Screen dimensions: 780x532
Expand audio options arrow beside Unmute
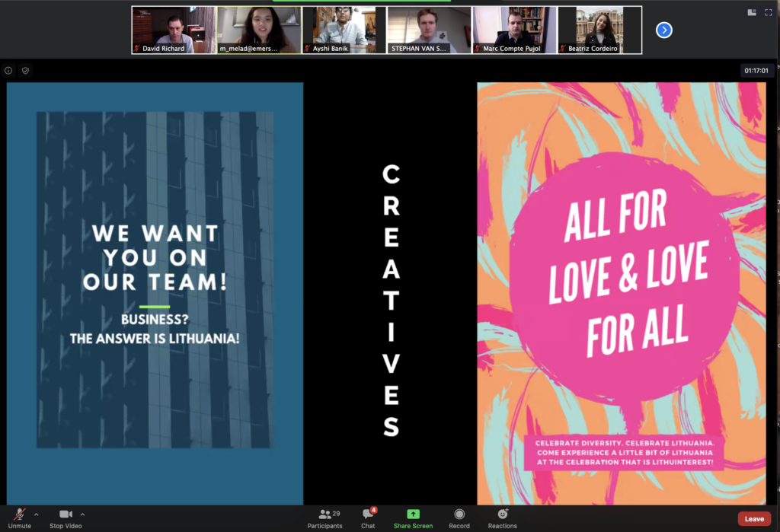pos(36,514)
